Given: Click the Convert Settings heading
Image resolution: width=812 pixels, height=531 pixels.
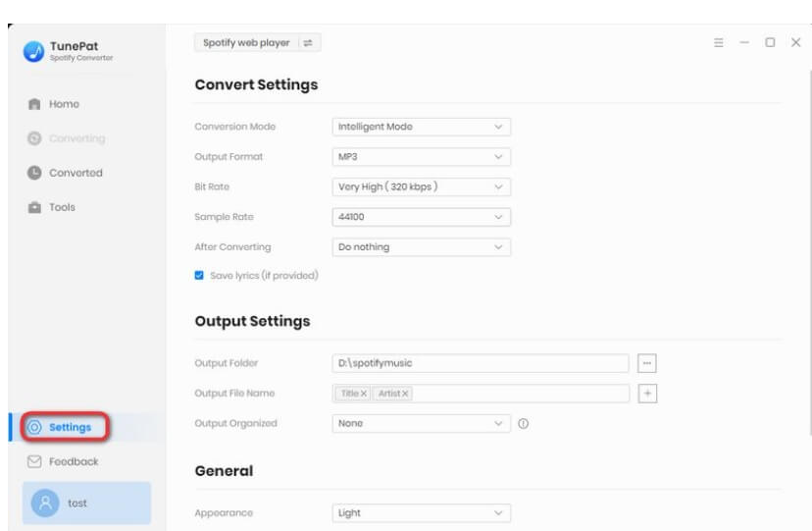Looking at the screenshot, I should (256, 84).
